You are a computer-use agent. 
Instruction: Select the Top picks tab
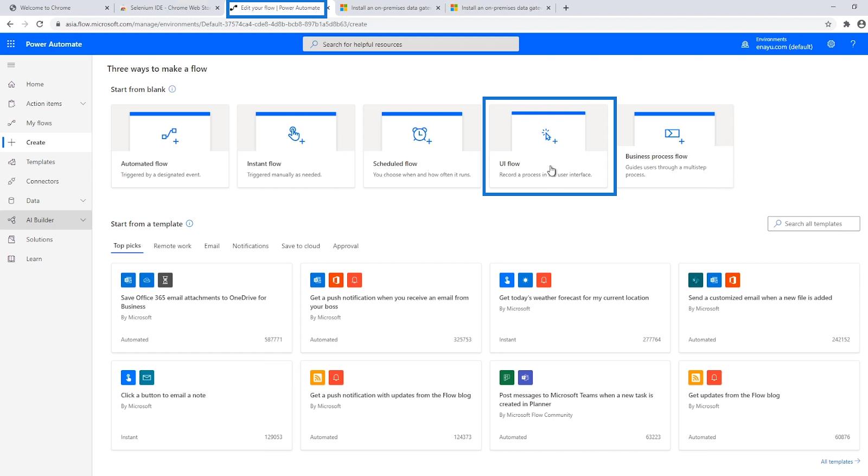tap(127, 246)
